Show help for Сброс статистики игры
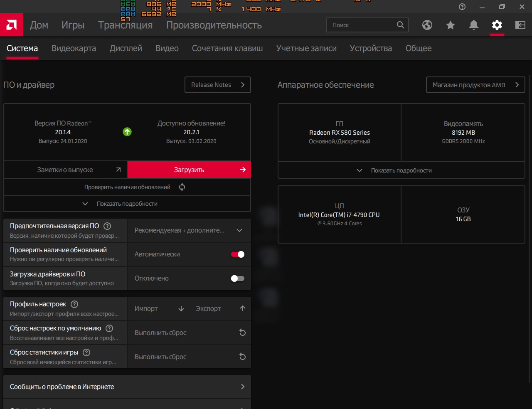The width and height of the screenshot is (532, 409). tap(86, 352)
